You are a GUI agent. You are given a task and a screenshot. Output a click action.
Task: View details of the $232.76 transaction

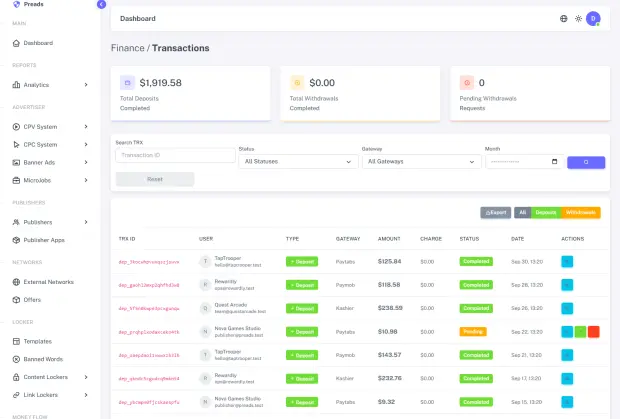point(567,379)
